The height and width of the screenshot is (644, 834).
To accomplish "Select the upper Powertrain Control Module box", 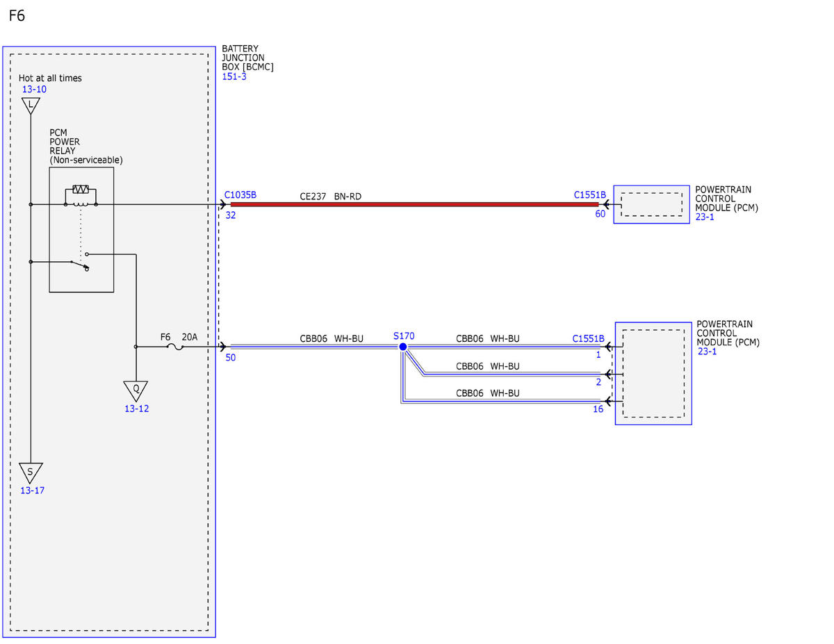I will pyautogui.click(x=651, y=204).
